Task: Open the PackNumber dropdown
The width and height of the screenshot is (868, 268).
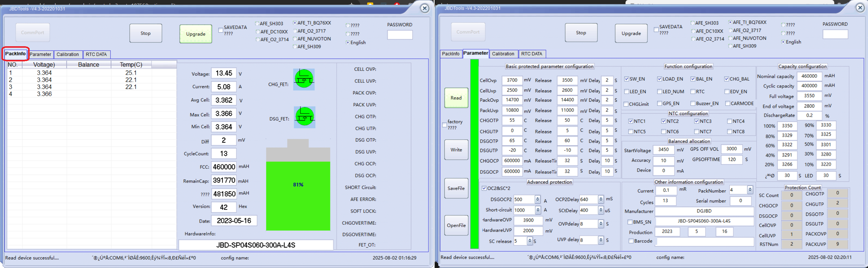Action: point(750,190)
